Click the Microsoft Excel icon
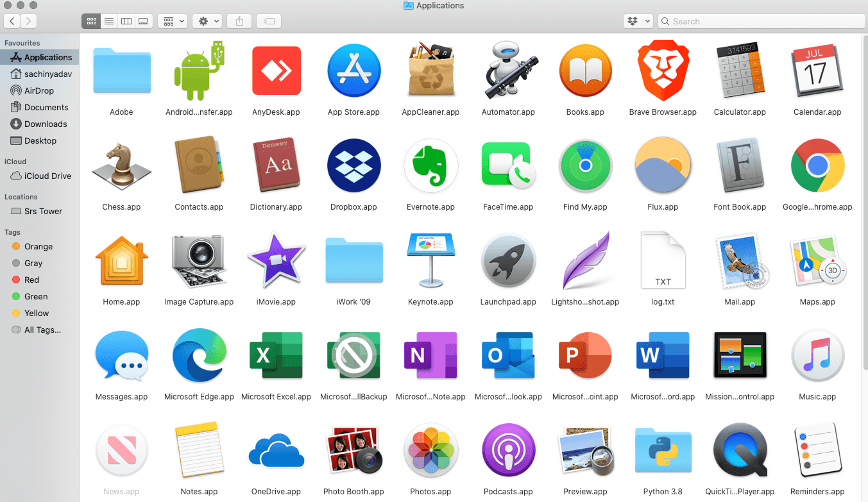868x502 pixels. coord(277,355)
